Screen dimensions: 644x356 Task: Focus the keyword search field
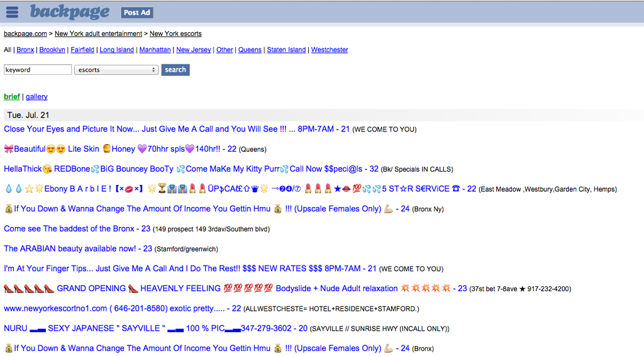pos(38,70)
